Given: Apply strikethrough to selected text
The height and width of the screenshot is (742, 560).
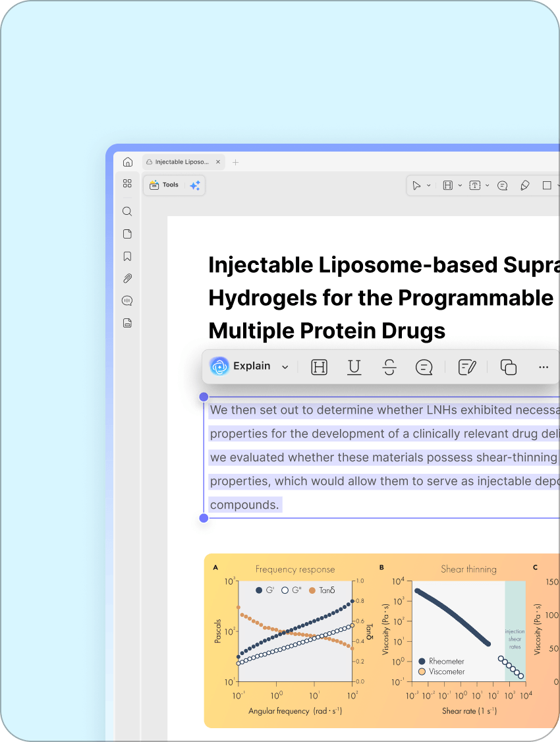Looking at the screenshot, I should (389, 367).
